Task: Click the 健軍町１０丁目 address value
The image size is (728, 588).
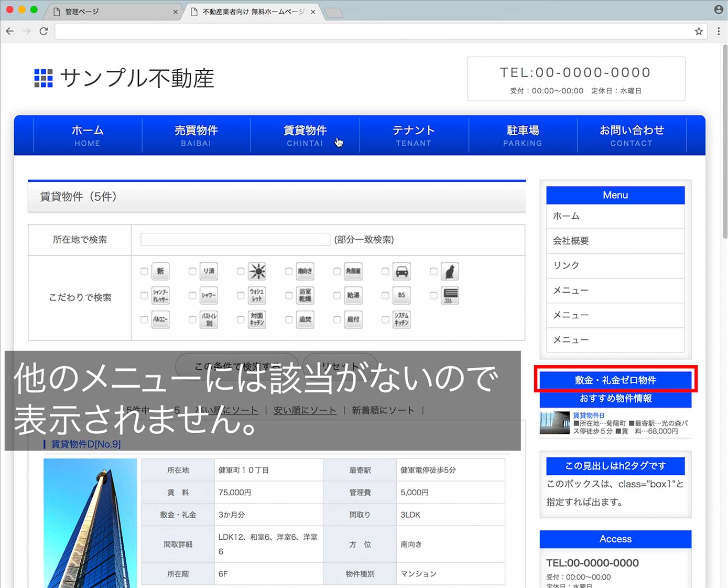Action: pyautogui.click(x=244, y=470)
